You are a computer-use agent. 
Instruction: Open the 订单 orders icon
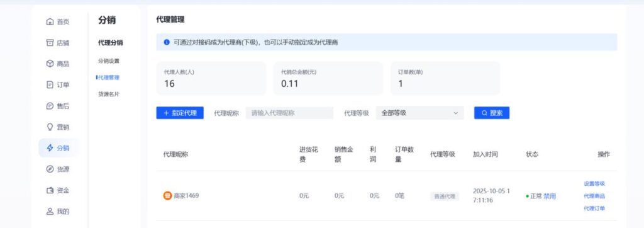coord(50,85)
